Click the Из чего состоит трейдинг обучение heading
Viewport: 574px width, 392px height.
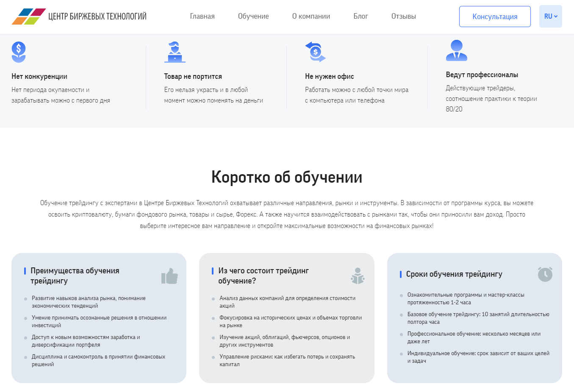tap(263, 276)
